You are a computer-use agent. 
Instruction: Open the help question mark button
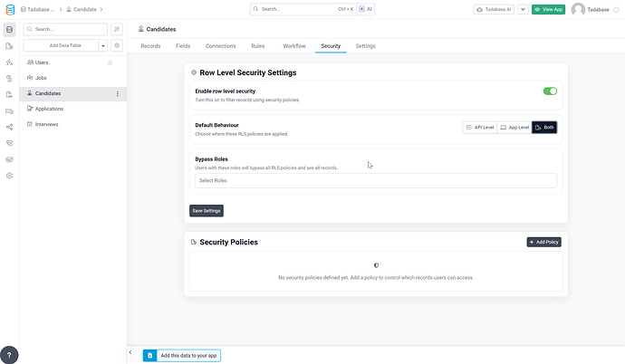(9, 354)
